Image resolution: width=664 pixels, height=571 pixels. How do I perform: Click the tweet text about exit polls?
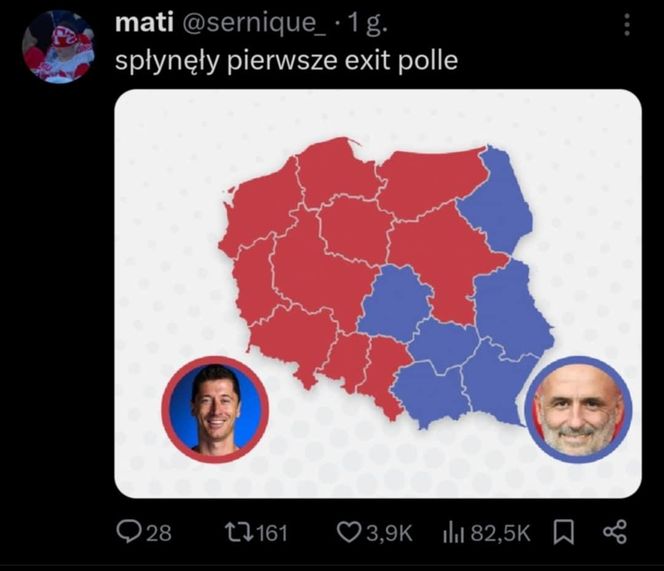[x=287, y=61]
